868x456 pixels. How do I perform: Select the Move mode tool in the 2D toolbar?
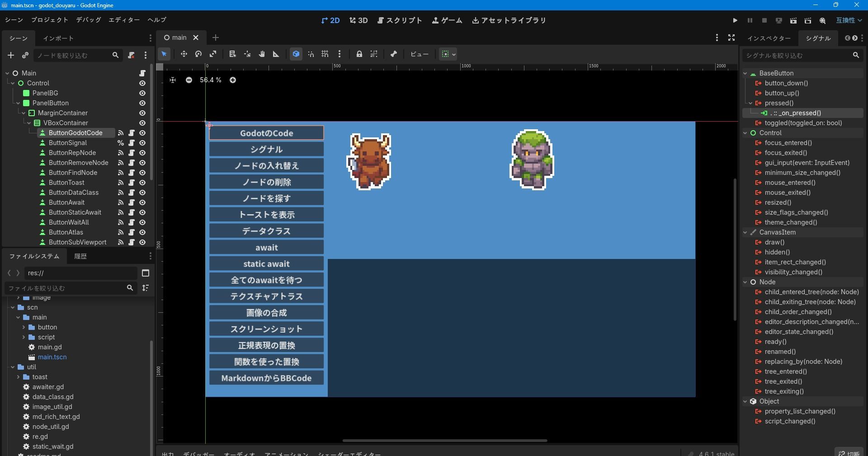pyautogui.click(x=184, y=54)
